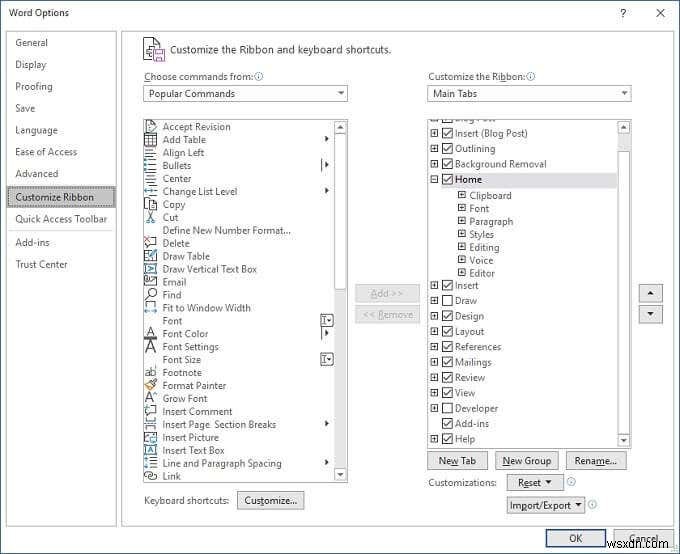Open the Quick Access Toolbar category
The width and height of the screenshot is (680, 554).
(x=61, y=219)
